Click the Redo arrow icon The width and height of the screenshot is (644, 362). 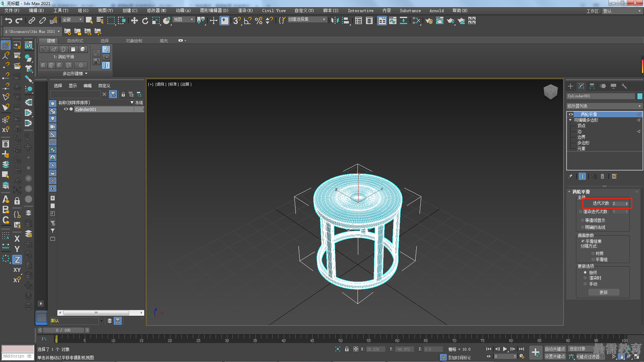19,21
